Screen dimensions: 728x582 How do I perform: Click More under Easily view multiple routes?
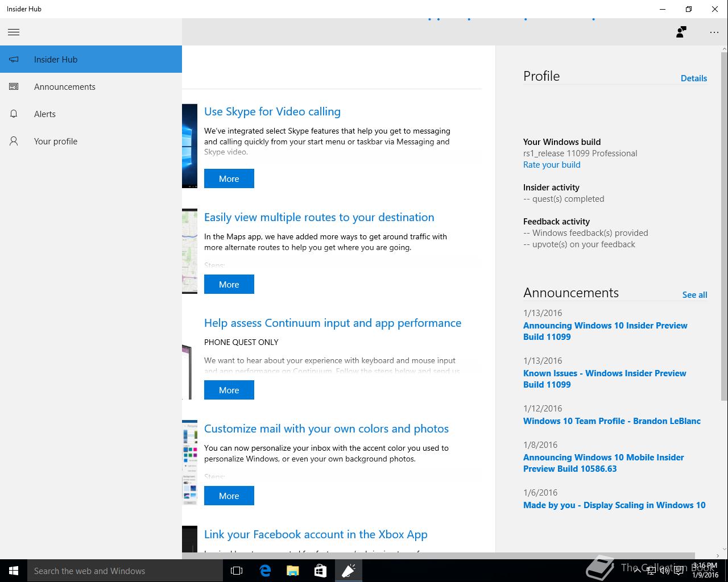[x=229, y=284]
